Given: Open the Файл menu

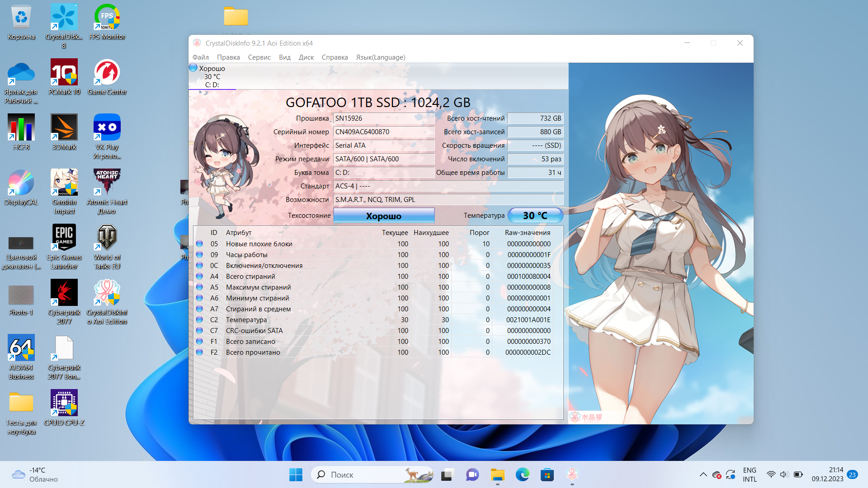Looking at the screenshot, I should pos(200,57).
